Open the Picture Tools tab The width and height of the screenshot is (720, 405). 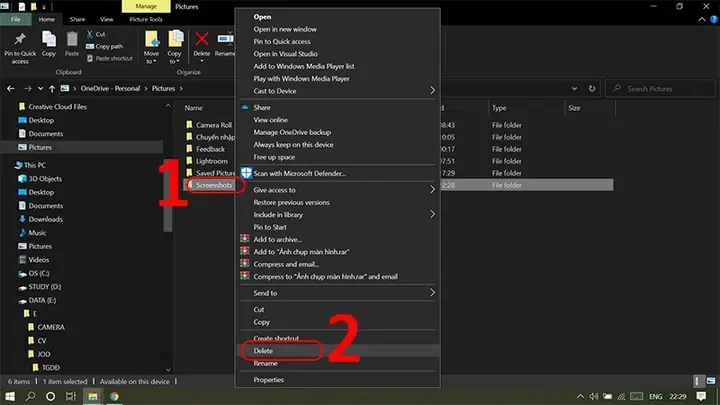tap(146, 19)
